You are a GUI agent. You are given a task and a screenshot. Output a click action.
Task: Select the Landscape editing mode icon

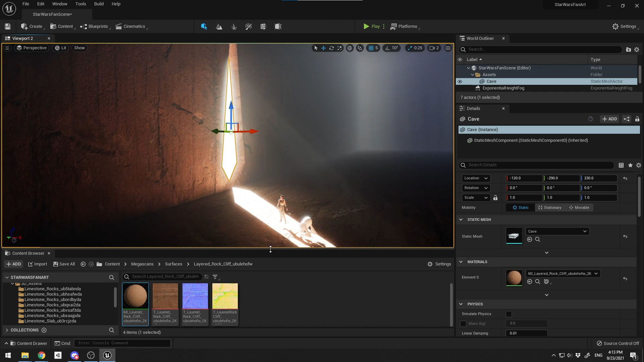click(219, 26)
